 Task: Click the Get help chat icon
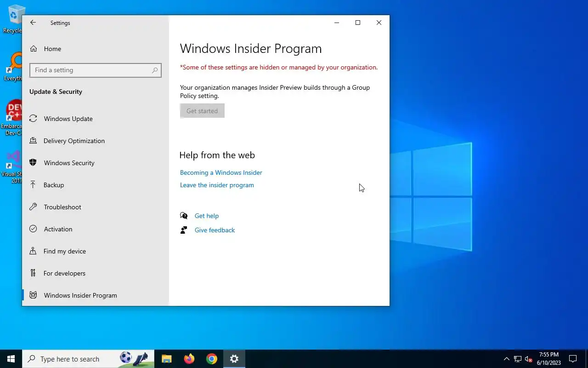[x=184, y=216]
